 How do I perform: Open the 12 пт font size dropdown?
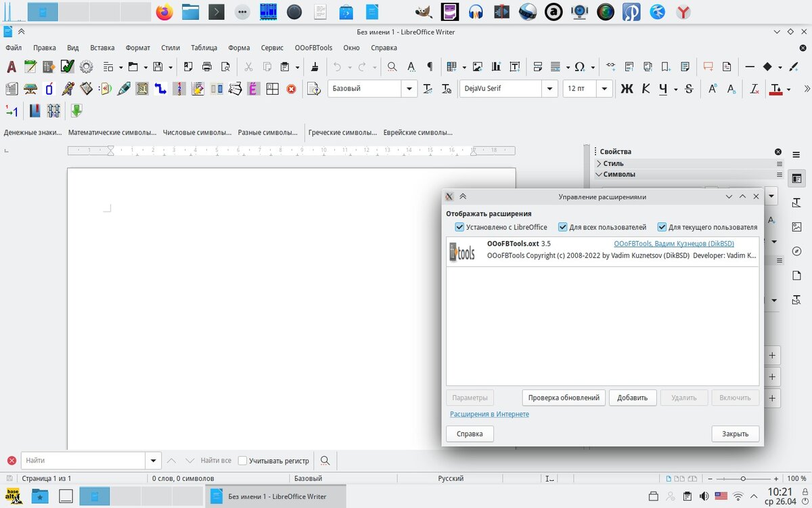pos(604,89)
